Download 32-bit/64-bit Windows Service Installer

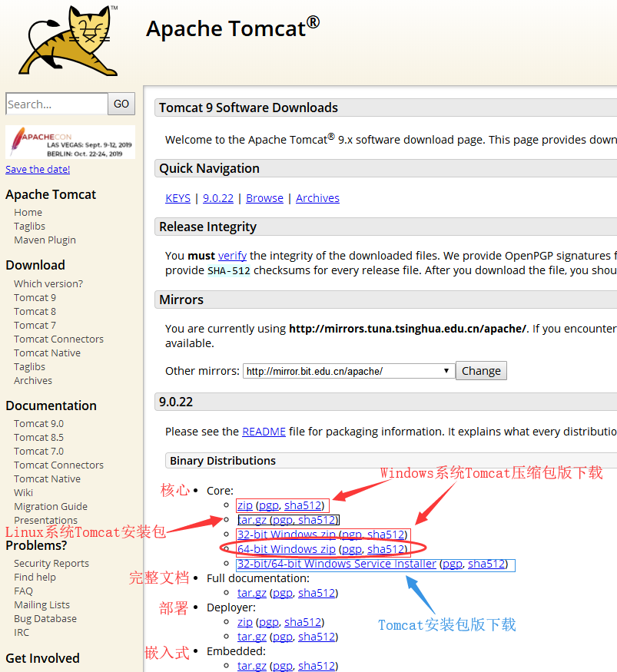(337, 564)
